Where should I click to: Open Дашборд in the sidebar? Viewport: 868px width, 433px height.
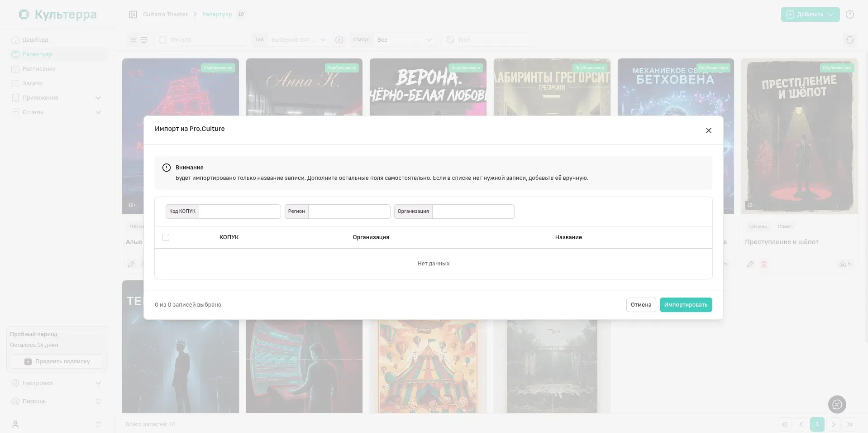[x=57, y=40]
